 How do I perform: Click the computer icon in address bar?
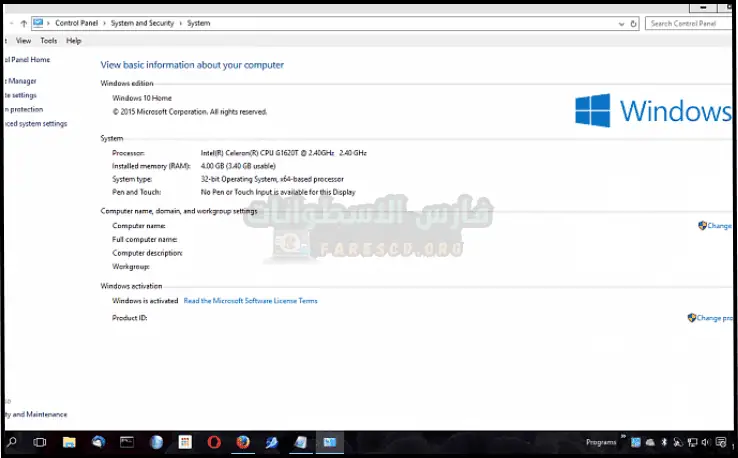point(38,22)
